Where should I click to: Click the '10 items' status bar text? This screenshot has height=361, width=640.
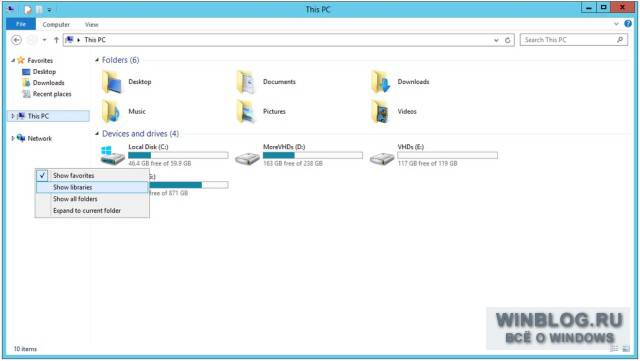25,349
